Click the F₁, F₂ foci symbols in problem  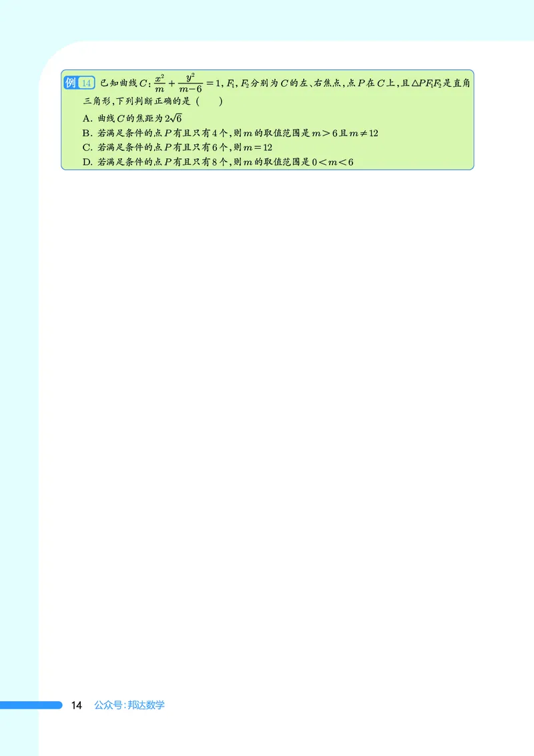coord(238,83)
